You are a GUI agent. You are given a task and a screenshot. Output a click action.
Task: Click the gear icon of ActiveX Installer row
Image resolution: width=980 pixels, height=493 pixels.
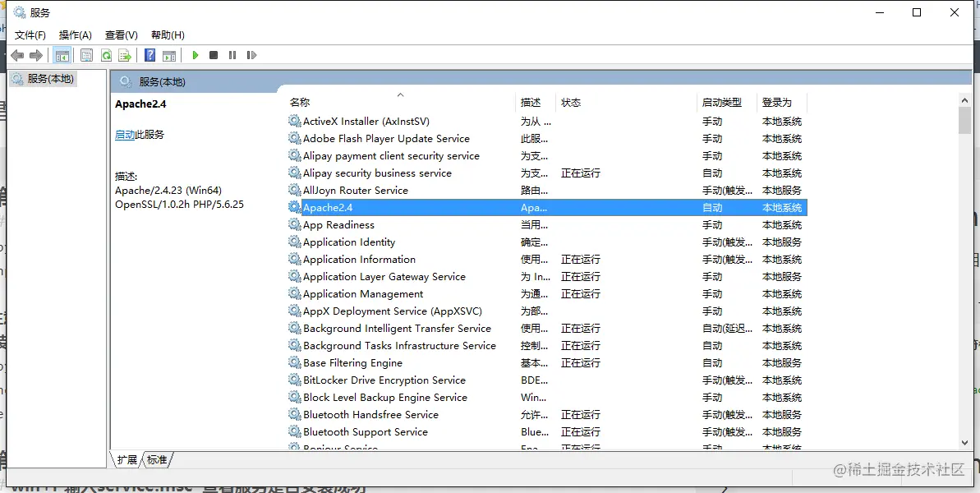(x=294, y=122)
